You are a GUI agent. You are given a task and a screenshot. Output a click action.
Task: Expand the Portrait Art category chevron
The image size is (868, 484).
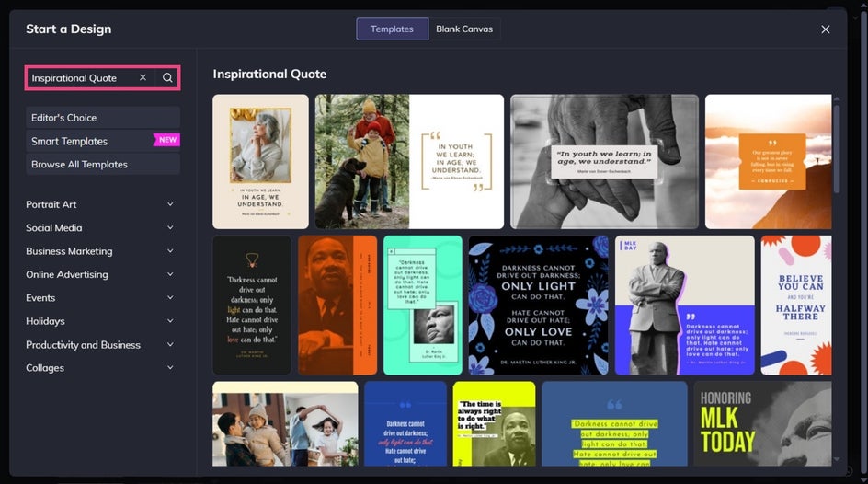point(170,204)
